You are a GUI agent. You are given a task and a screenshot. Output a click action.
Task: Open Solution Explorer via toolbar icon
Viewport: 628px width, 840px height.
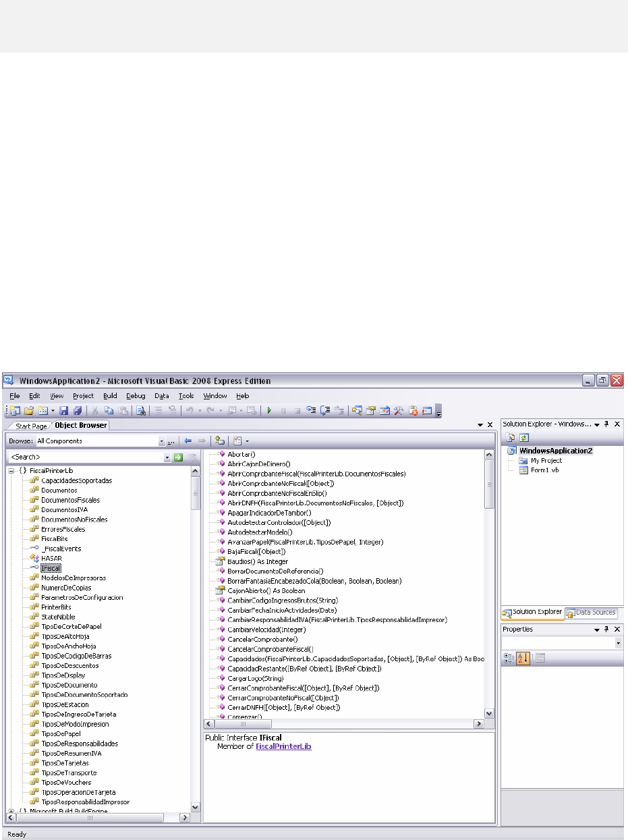click(358, 410)
